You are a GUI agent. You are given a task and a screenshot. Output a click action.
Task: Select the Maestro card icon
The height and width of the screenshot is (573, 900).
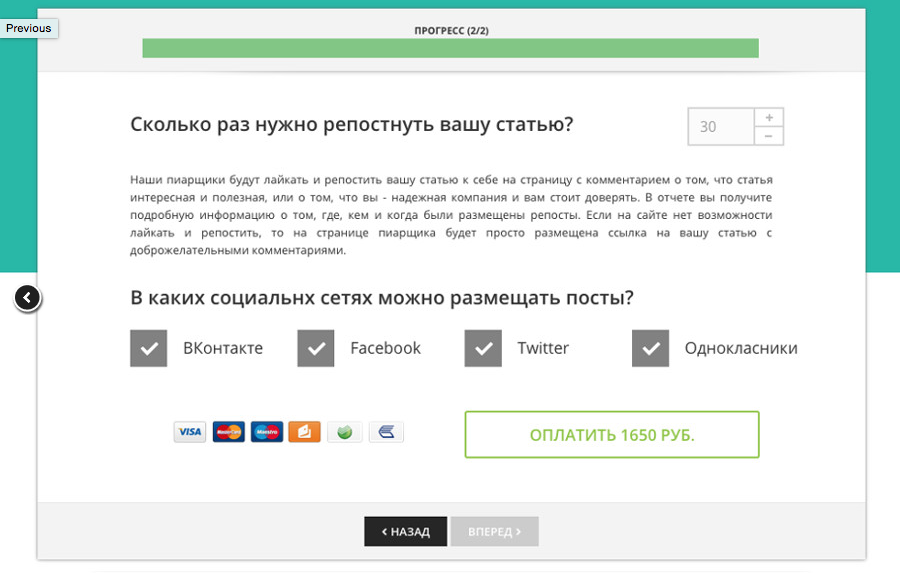[x=267, y=432]
